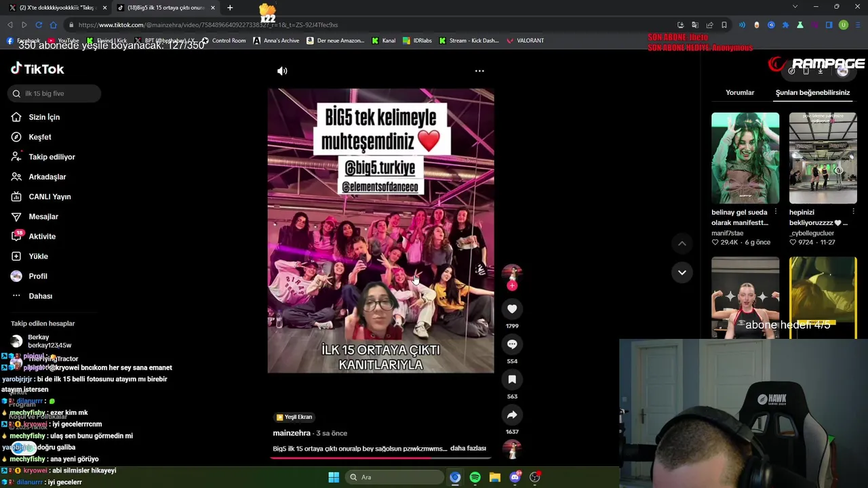Open Takip ediliyor feed

tap(52, 157)
